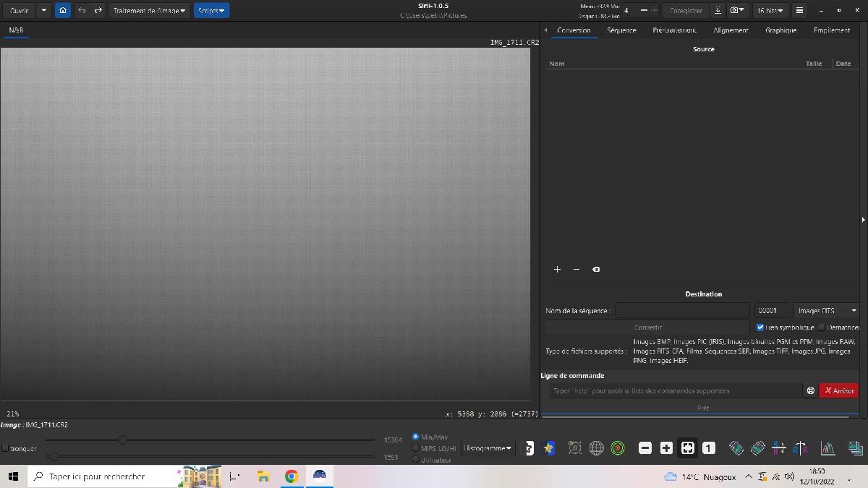Screen dimensions: 868x488
Task: Enable the tronquer checkbox
Action: point(6,448)
